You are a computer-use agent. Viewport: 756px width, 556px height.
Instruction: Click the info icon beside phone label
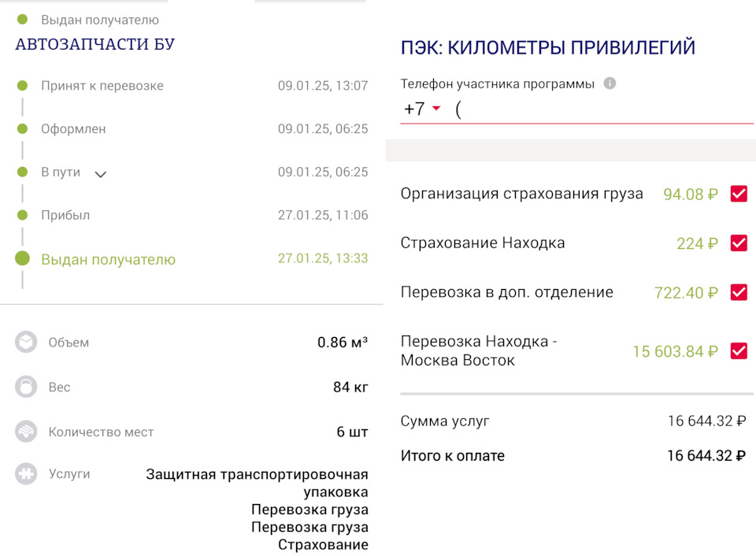click(610, 83)
